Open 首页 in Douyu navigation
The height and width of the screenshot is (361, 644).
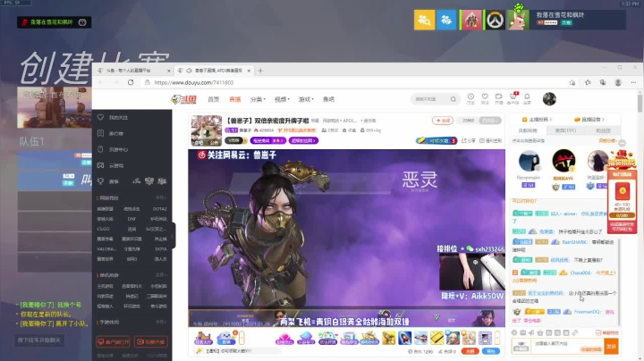[213, 99]
